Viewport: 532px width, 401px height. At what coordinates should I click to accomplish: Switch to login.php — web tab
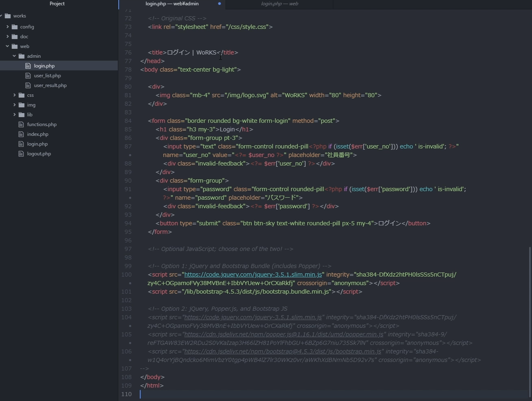point(280,4)
